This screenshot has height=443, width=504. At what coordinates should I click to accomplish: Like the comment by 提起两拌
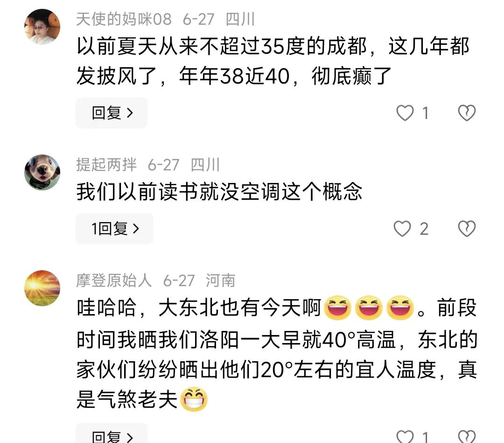[x=402, y=229]
